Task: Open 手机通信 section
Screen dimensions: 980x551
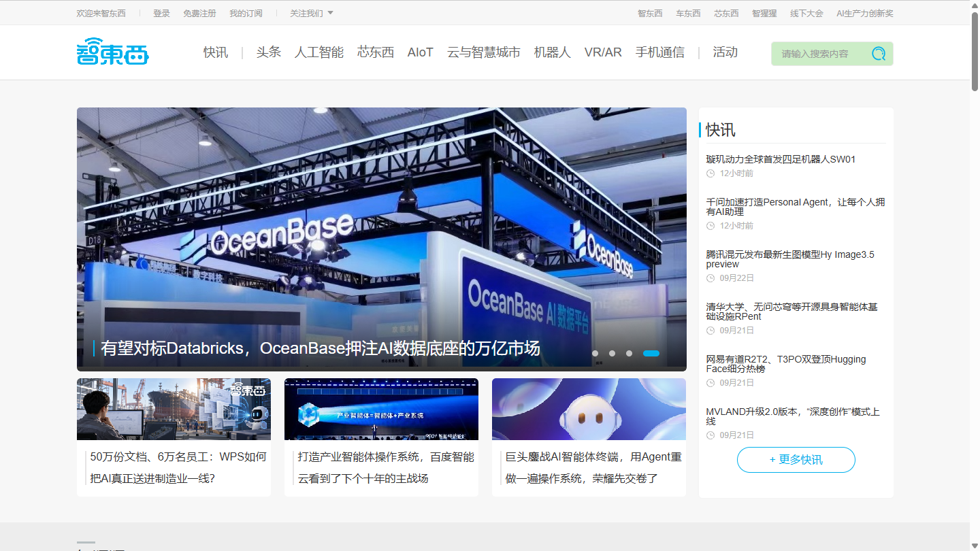Action: pyautogui.click(x=660, y=52)
